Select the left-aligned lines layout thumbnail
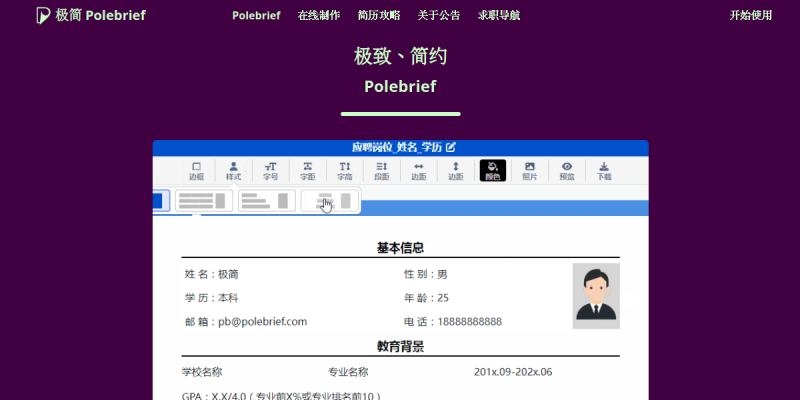Image resolution: width=800 pixels, height=400 pixels. 267,201
